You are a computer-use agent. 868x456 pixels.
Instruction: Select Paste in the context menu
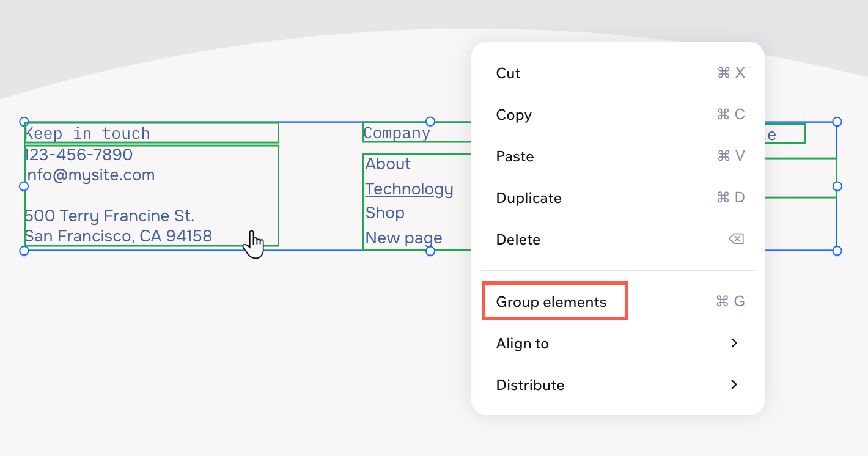coord(514,156)
